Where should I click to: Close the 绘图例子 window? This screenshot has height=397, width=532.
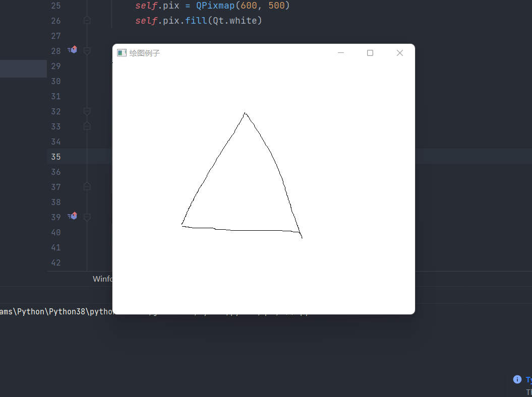400,53
